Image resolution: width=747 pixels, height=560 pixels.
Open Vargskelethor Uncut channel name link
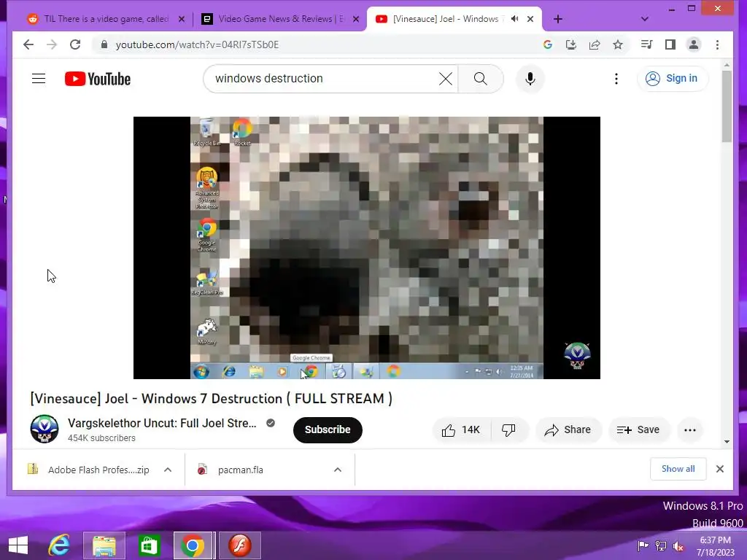click(x=162, y=424)
